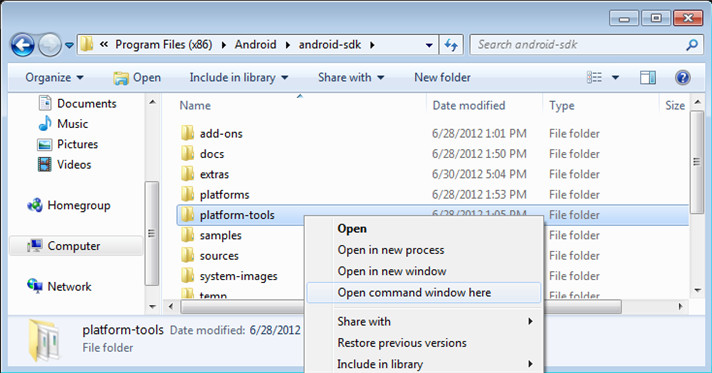
Task: Click the samples folder icon
Action: [187, 235]
